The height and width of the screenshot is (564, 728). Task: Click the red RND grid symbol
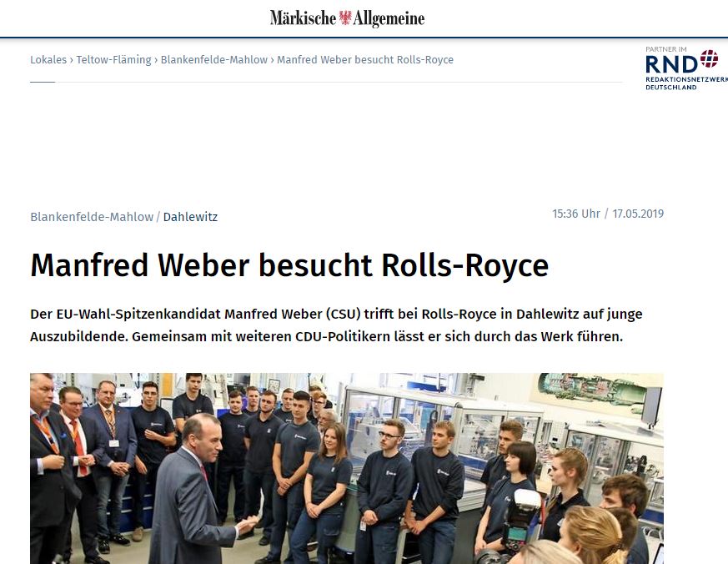coord(709,59)
